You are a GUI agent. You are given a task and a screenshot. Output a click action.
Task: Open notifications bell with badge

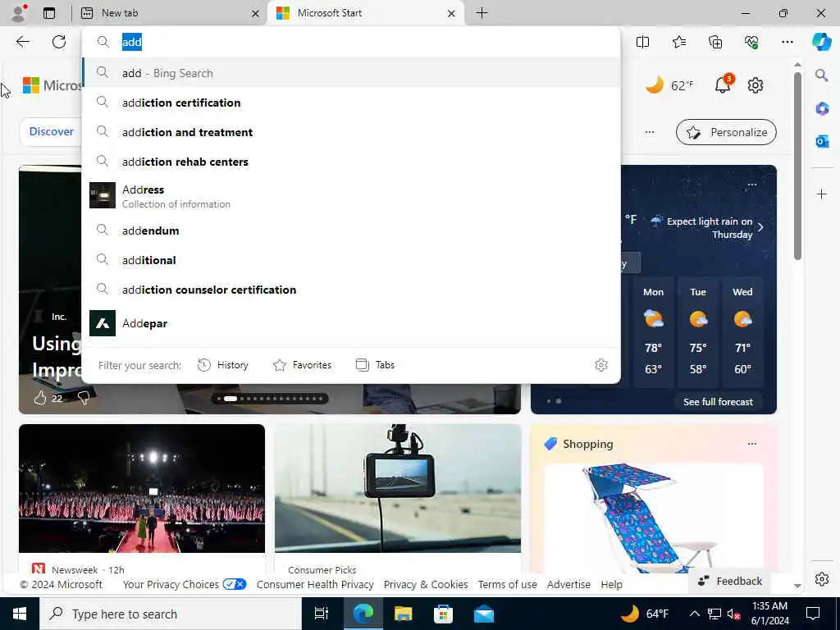point(723,84)
